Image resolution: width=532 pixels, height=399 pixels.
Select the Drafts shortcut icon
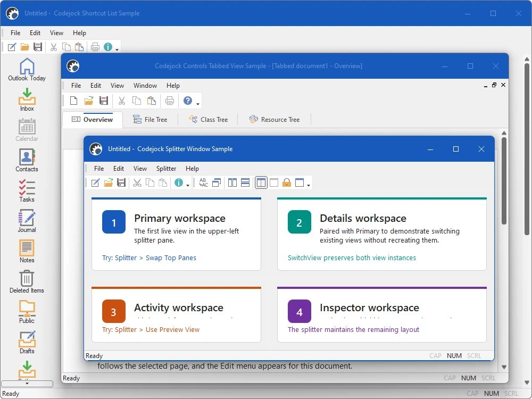[x=27, y=338]
